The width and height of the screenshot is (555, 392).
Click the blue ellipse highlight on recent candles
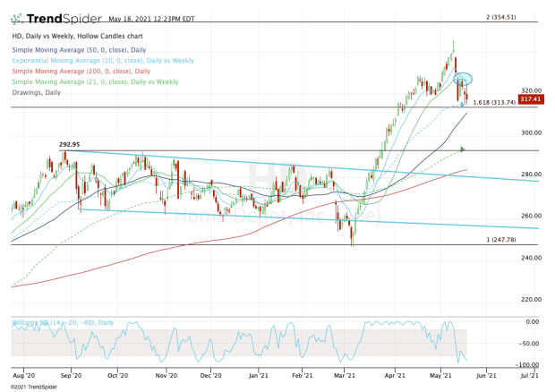[464, 79]
